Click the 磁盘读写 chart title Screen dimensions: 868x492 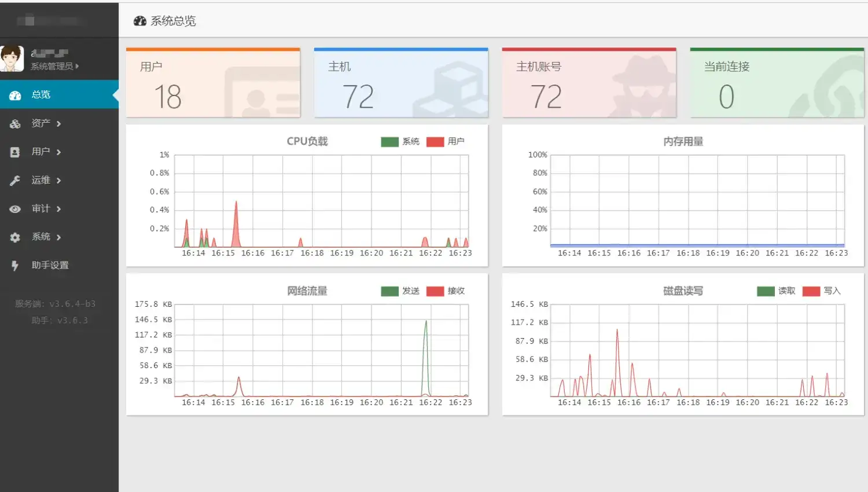[x=683, y=291]
